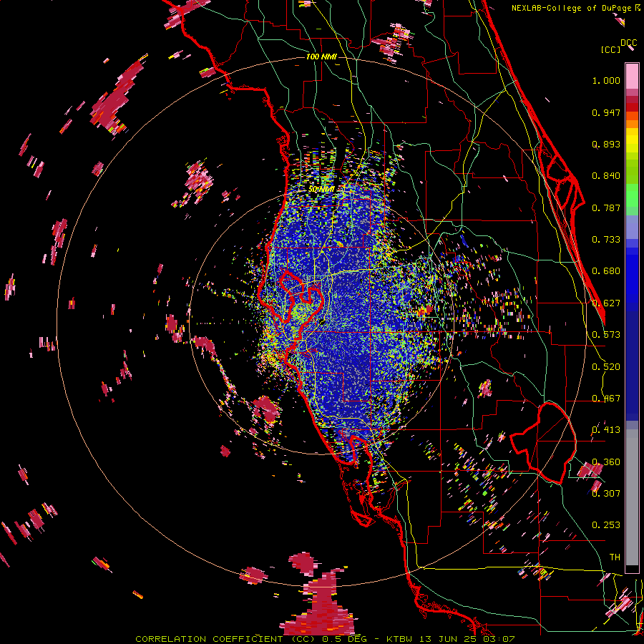The width and height of the screenshot is (644, 644).
Task: Click the [CC] unit label
Action: [610, 49]
